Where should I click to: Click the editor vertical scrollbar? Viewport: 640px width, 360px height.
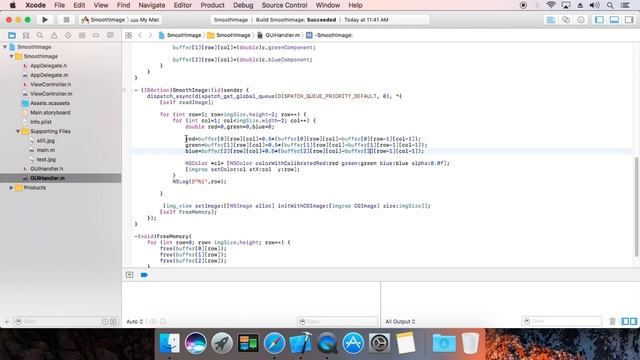636,207
